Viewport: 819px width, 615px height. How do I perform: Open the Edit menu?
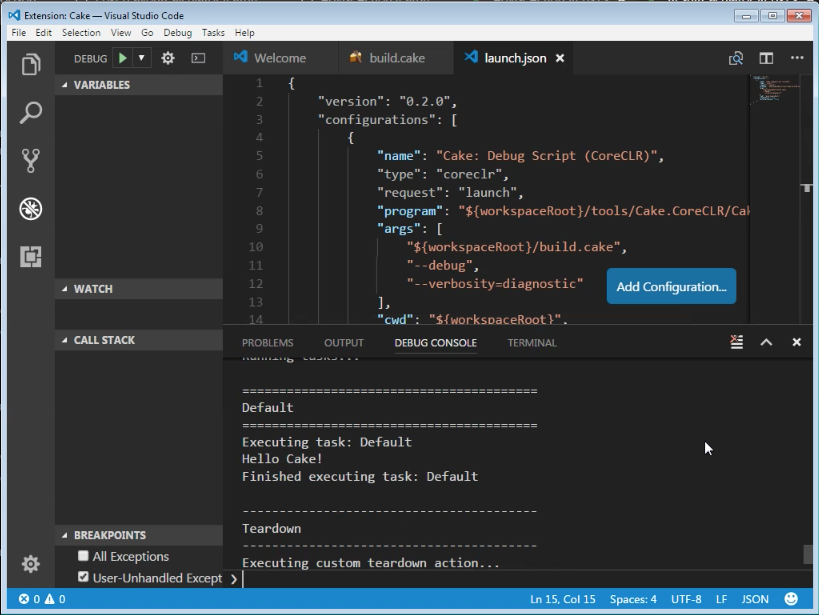[x=43, y=32]
